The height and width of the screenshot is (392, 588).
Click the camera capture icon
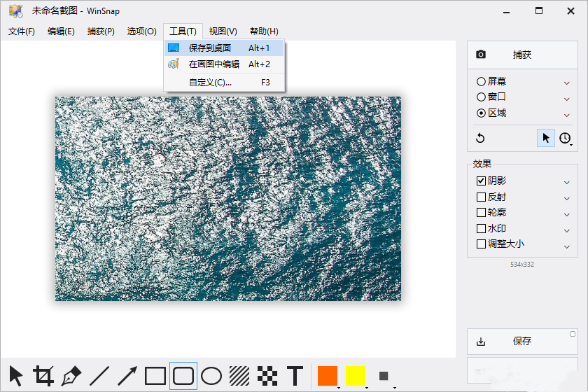point(481,55)
